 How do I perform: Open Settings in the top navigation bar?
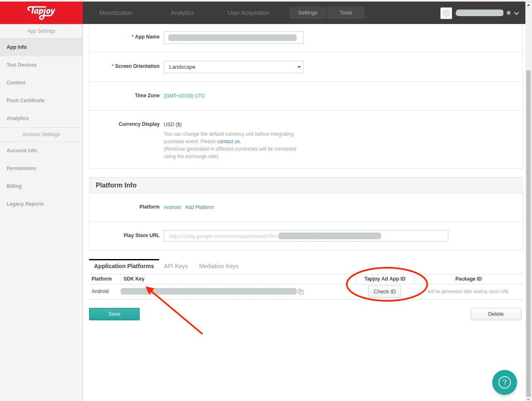(307, 12)
